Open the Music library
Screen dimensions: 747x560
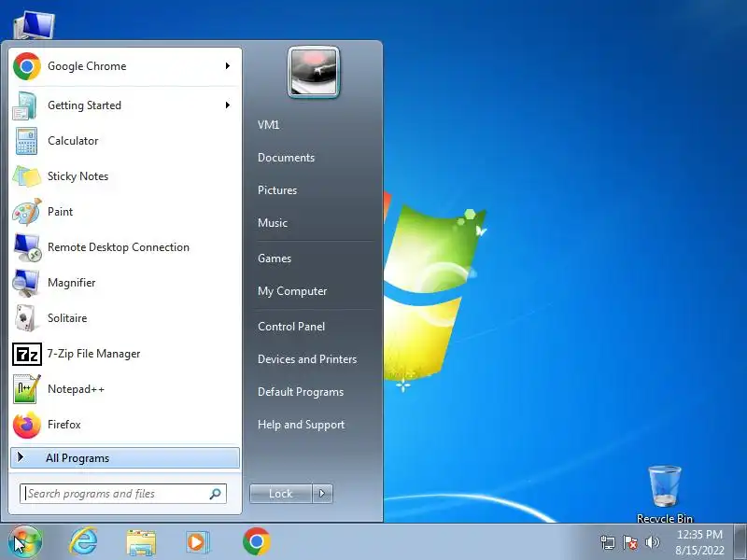273,223
